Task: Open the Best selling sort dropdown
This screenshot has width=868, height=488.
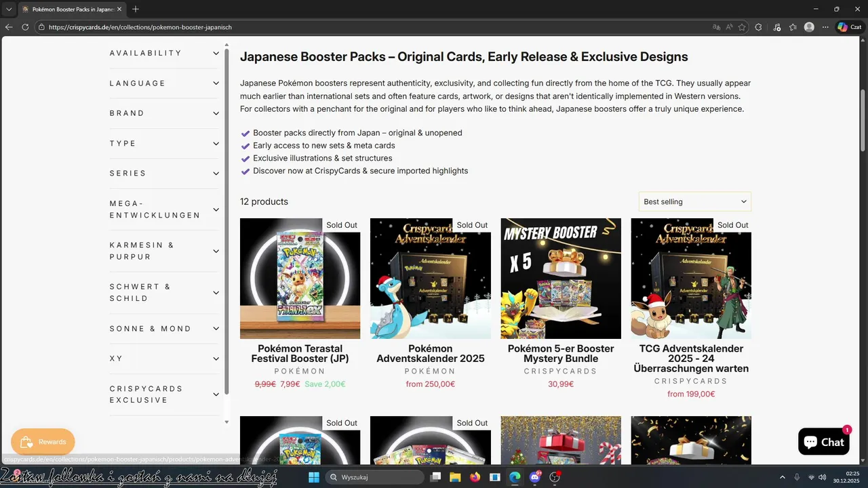Action: 694,201
